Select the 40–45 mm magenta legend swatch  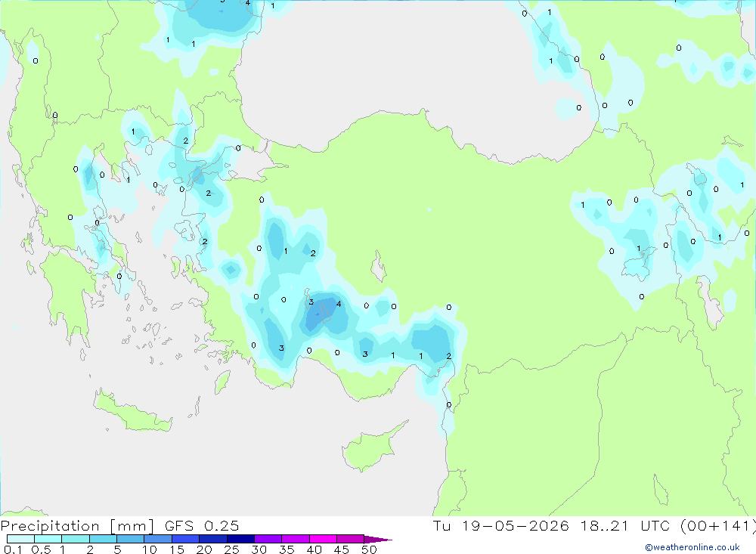pos(323,539)
